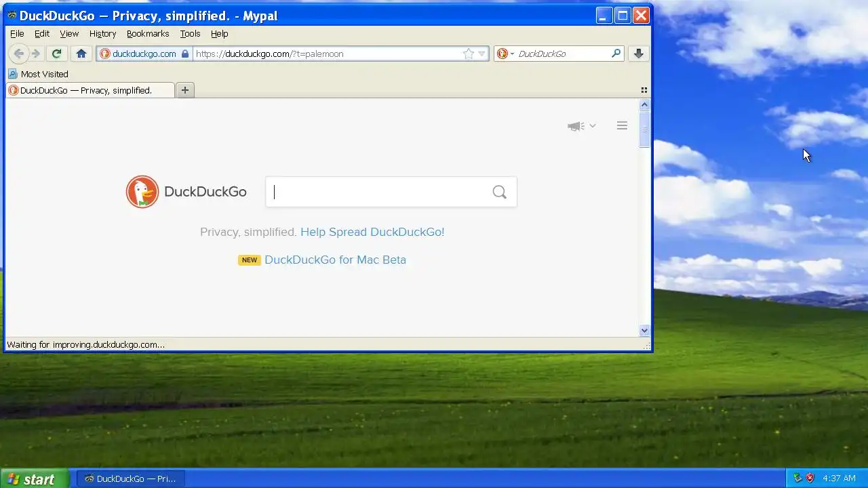Click the page scrollbar up arrow

coord(644,104)
